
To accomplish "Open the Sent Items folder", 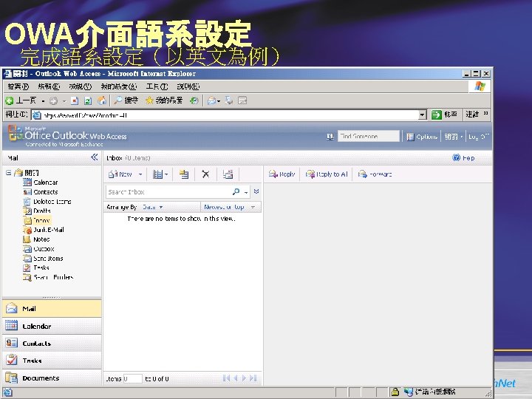I will click(x=43, y=258).
